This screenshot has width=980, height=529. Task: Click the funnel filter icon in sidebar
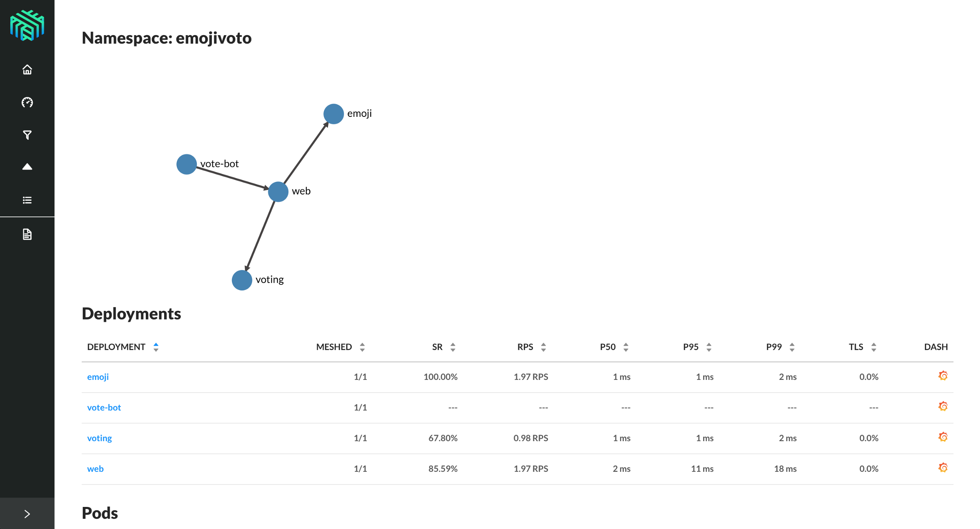click(27, 135)
